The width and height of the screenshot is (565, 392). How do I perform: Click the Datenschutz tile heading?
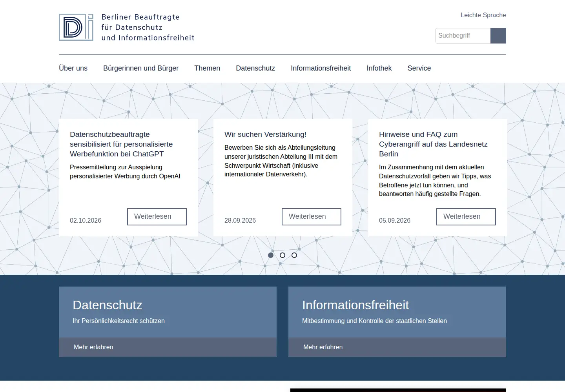[107, 305]
